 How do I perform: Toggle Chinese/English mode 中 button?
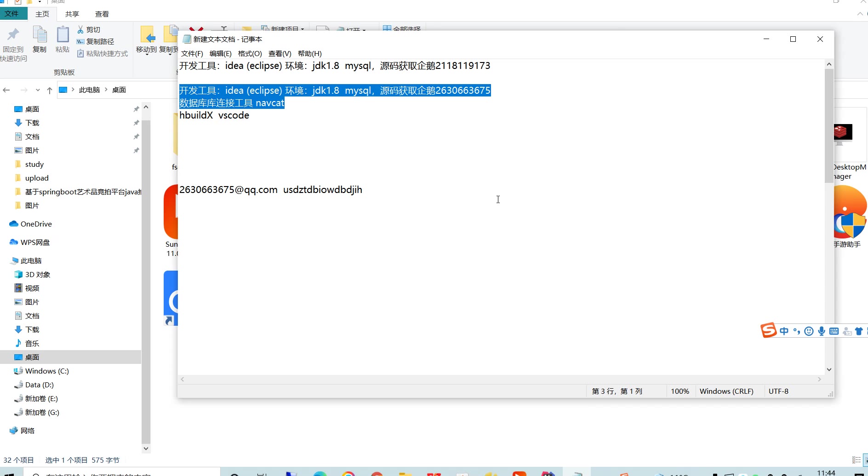click(784, 331)
